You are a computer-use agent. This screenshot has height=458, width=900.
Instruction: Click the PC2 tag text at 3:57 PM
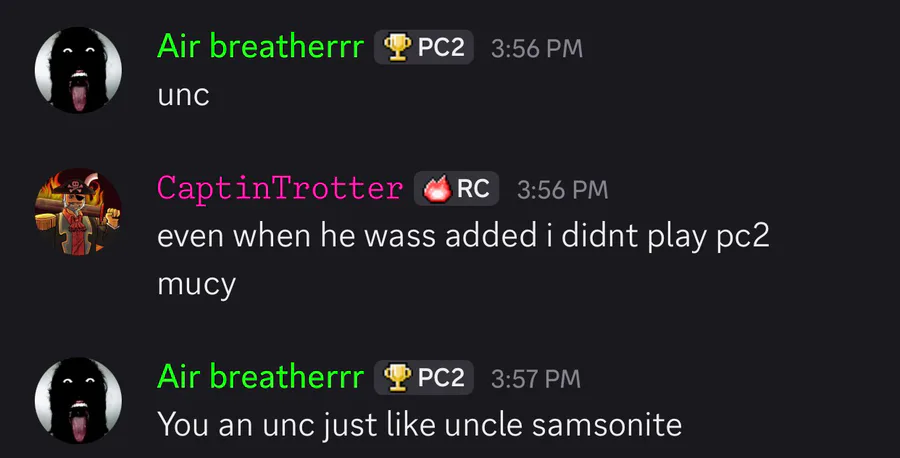pyautogui.click(x=441, y=378)
